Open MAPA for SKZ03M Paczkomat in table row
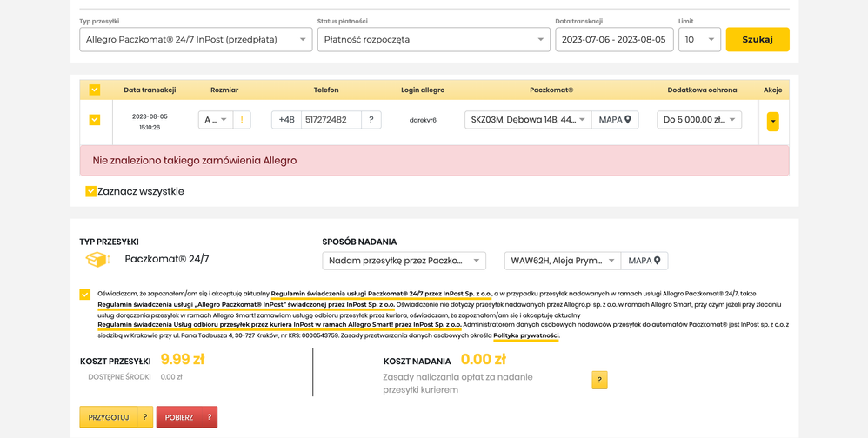 615,119
